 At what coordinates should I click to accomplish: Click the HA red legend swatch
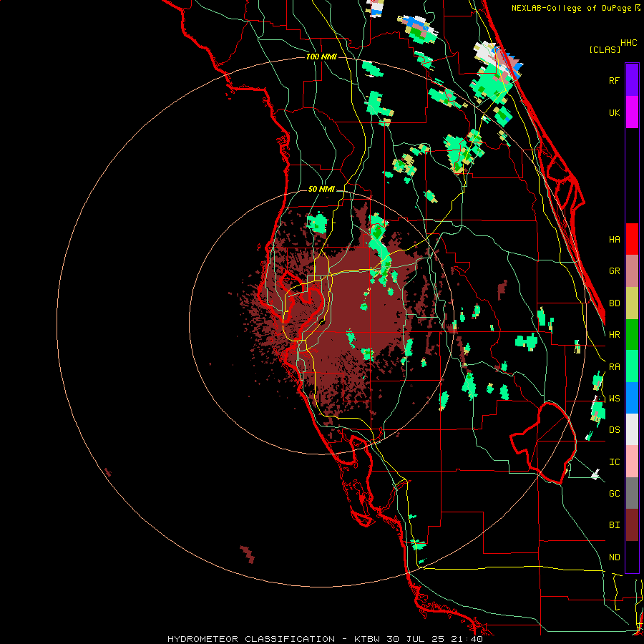[632, 239]
